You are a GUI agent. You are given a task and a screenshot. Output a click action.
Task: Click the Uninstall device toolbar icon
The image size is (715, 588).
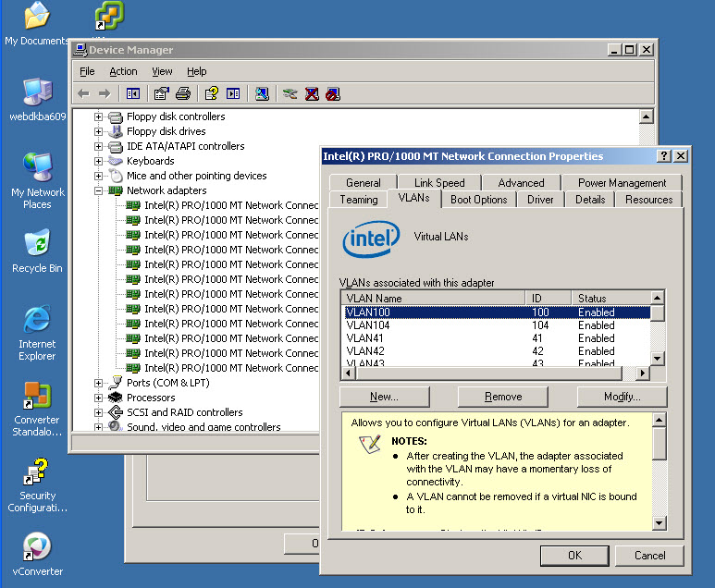(x=312, y=94)
